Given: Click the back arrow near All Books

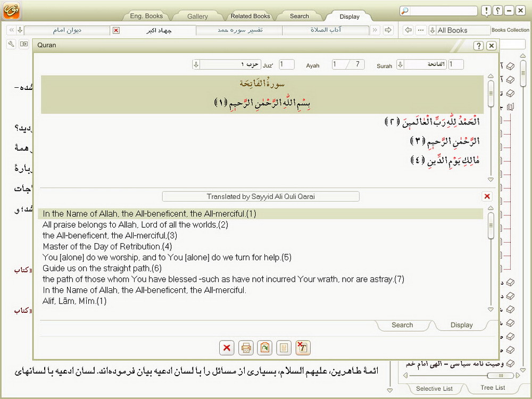Looking at the screenshot, I should [409, 30].
